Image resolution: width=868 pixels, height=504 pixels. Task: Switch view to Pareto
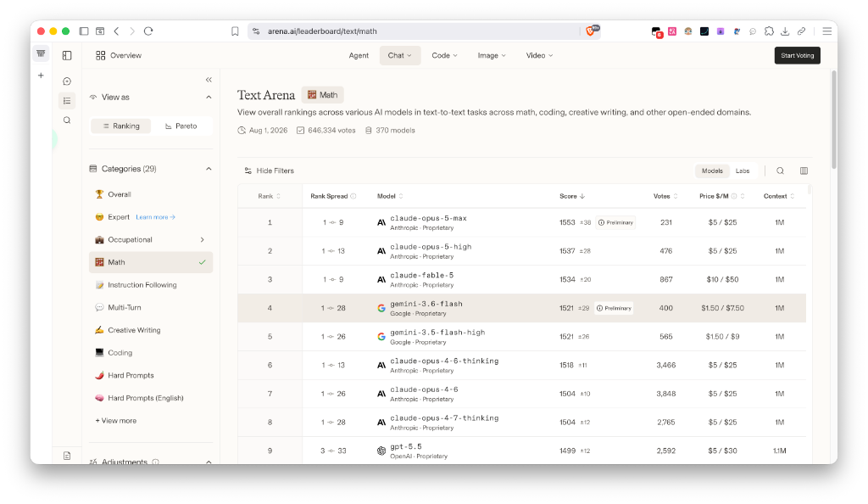tap(181, 126)
